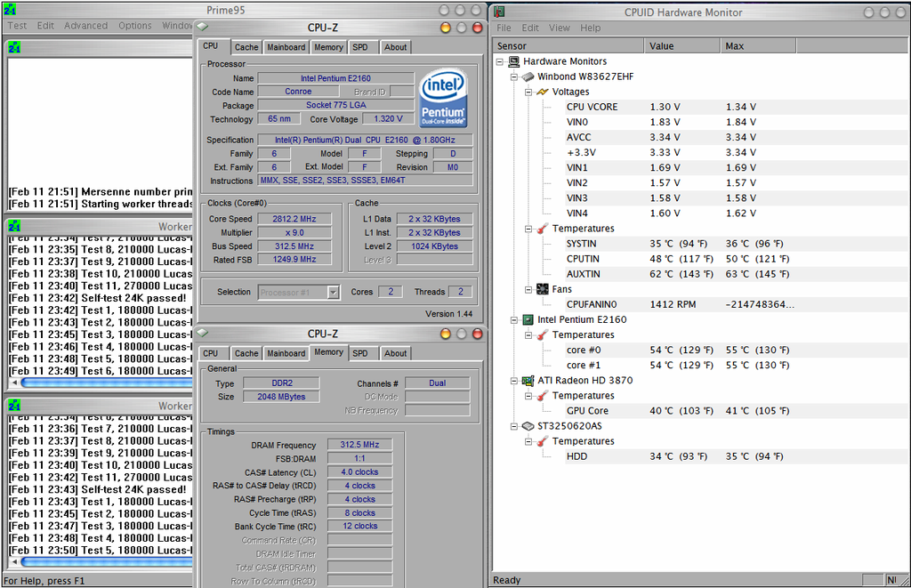Click the Core Voltage 1.320 V field

click(388, 119)
